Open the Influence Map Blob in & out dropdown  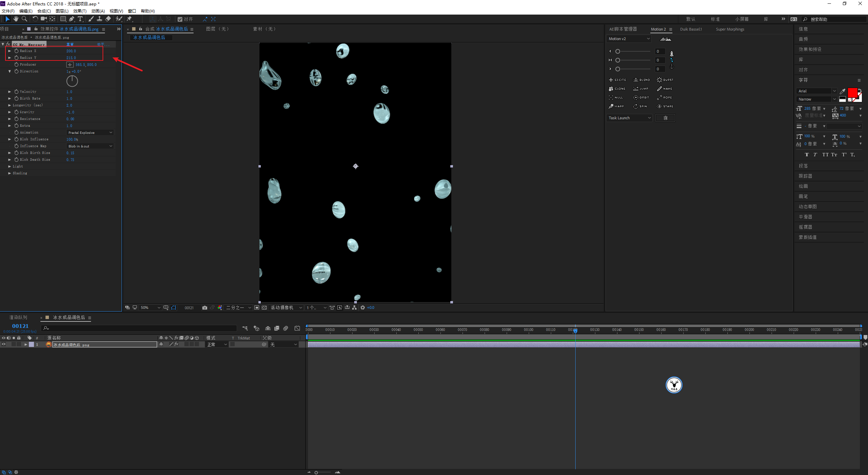coord(90,146)
